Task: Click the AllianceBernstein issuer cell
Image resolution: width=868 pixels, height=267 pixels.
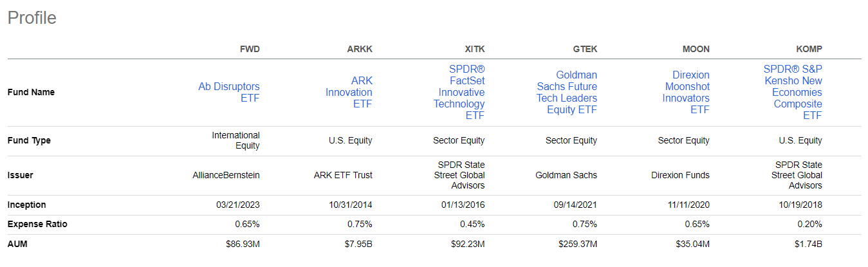Action: click(226, 175)
